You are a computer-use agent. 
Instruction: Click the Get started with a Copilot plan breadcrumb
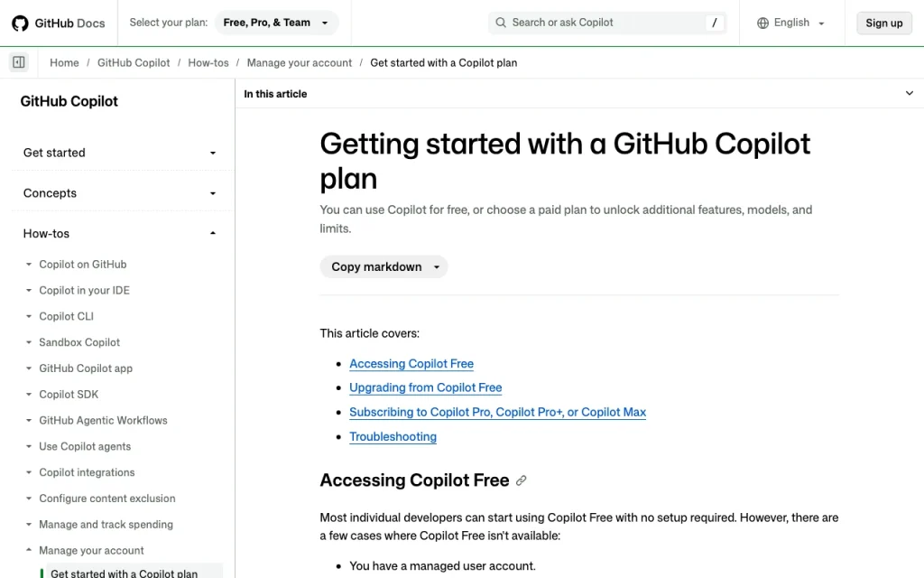pyautogui.click(x=444, y=62)
